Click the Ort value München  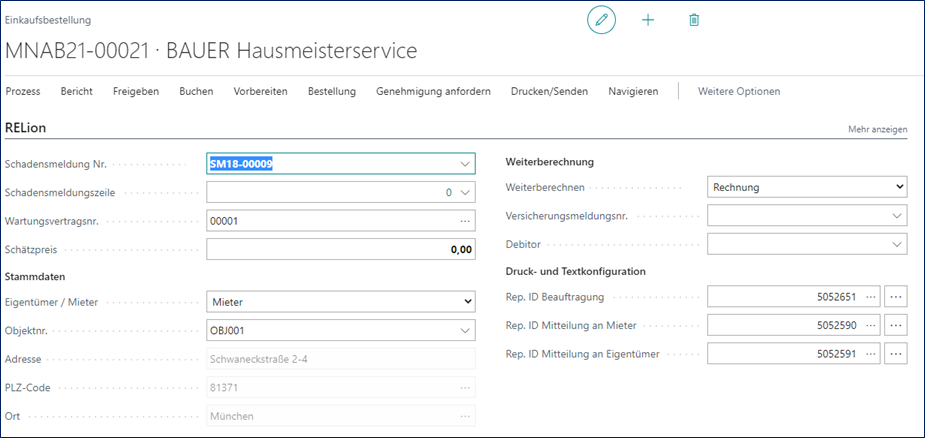tap(232, 416)
